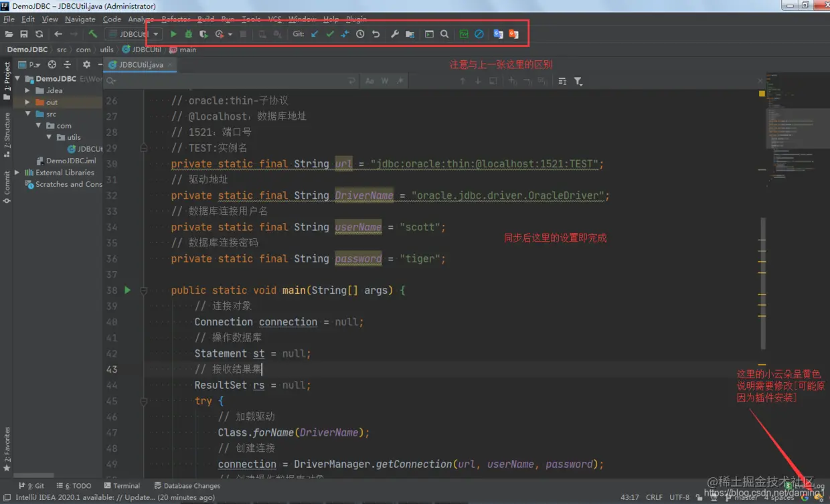Click the CRLF line separator status entry
Image resolution: width=830 pixels, height=504 pixels.
[654, 497]
